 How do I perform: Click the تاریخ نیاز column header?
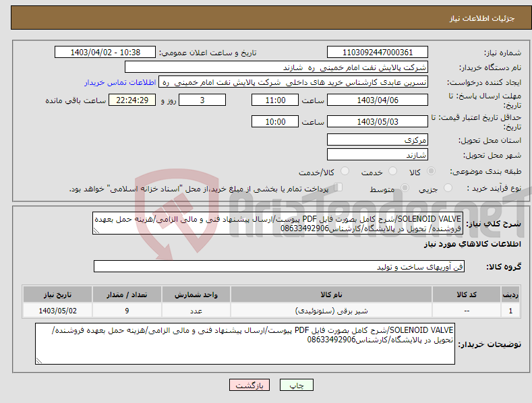click(x=58, y=294)
